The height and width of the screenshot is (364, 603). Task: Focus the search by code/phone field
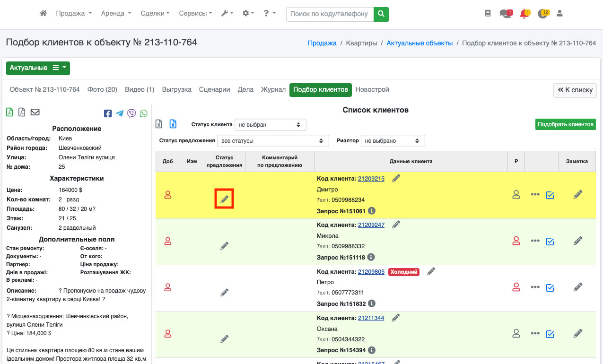(330, 14)
